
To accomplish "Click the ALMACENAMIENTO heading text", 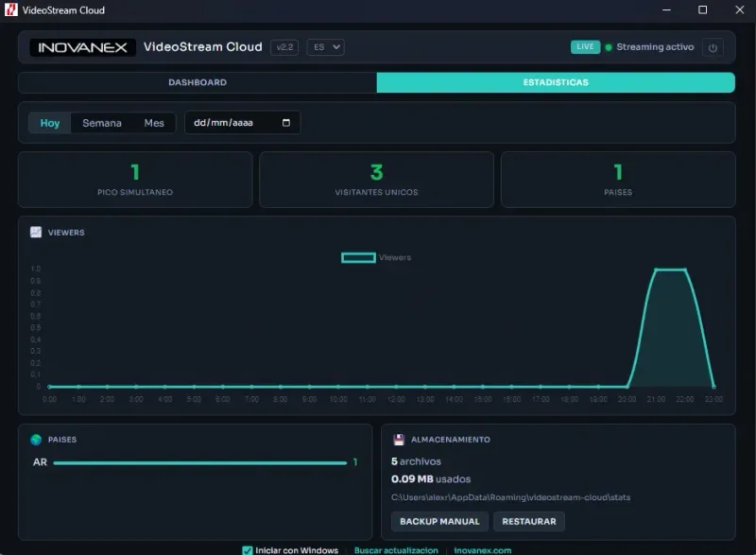I will (x=451, y=440).
